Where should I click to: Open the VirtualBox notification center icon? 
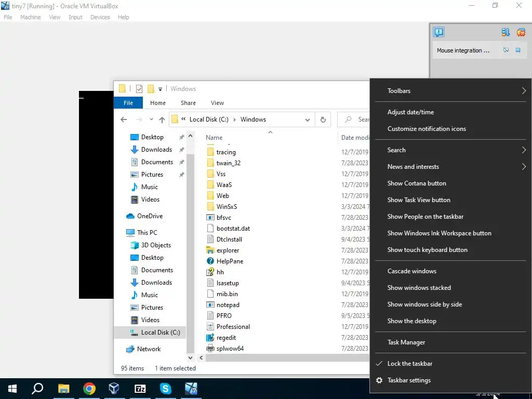tap(438, 32)
